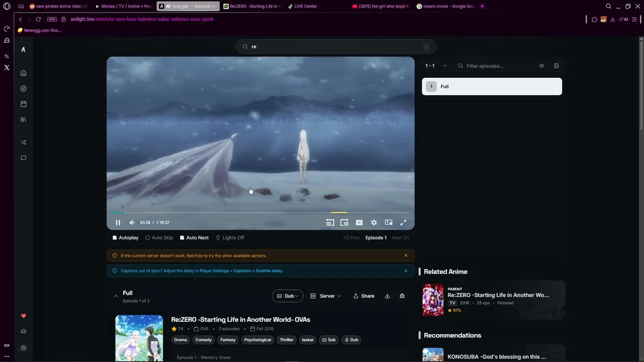Rewind video by 10 seconds
The width and height of the screenshot is (644, 362).
[330, 222]
